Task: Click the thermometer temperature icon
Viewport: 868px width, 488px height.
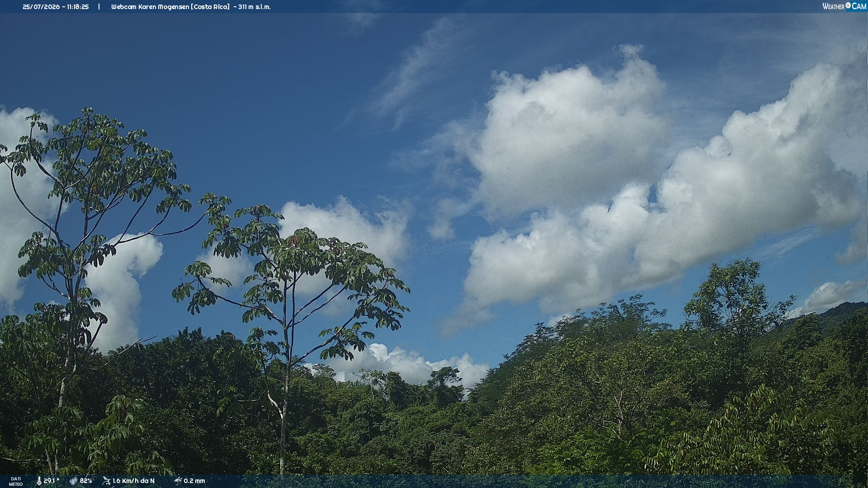Action: [x=39, y=481]
